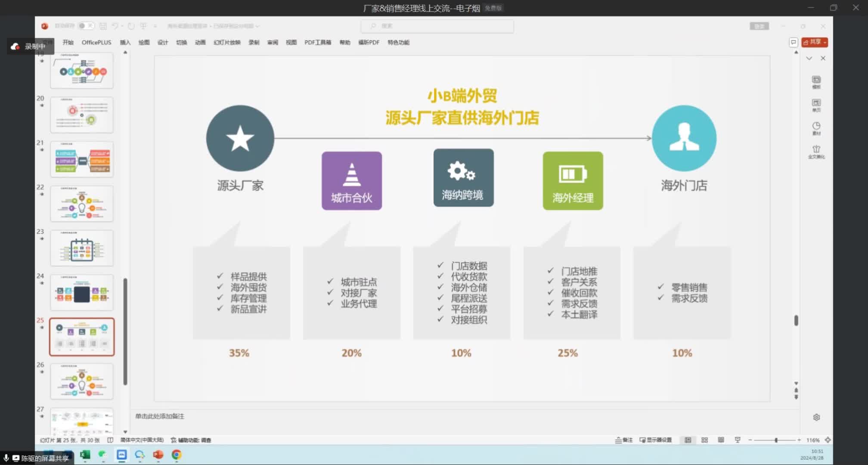Fit slide to window icon

coord(828,440)
